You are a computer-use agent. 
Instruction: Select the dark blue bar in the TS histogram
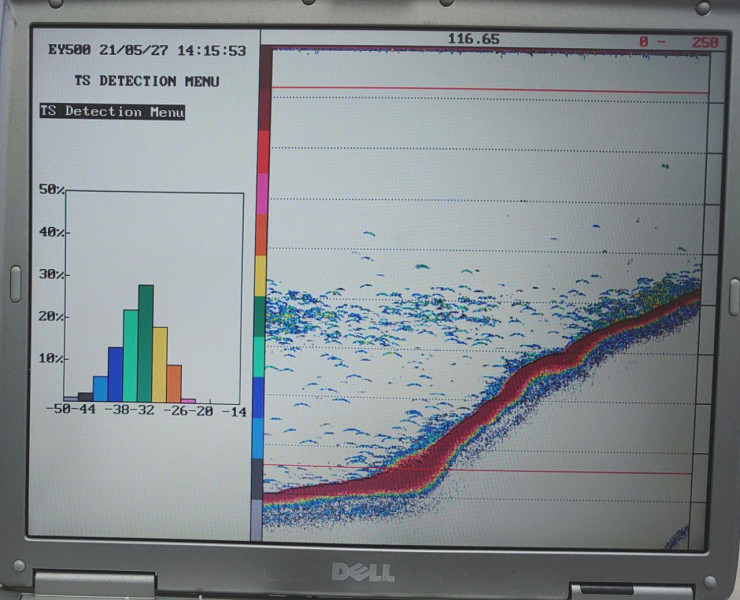pos(115,374)
